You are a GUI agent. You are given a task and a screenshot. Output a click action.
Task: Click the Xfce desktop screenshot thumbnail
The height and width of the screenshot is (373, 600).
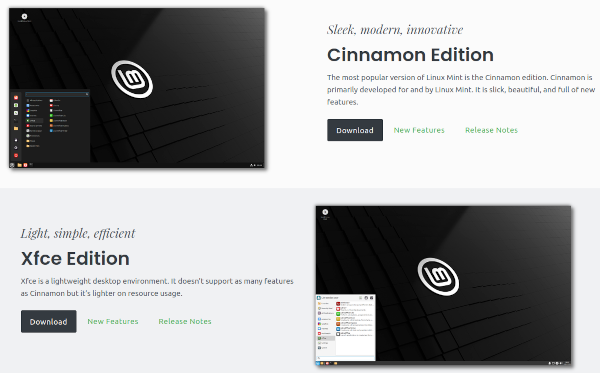coord(443,286)
